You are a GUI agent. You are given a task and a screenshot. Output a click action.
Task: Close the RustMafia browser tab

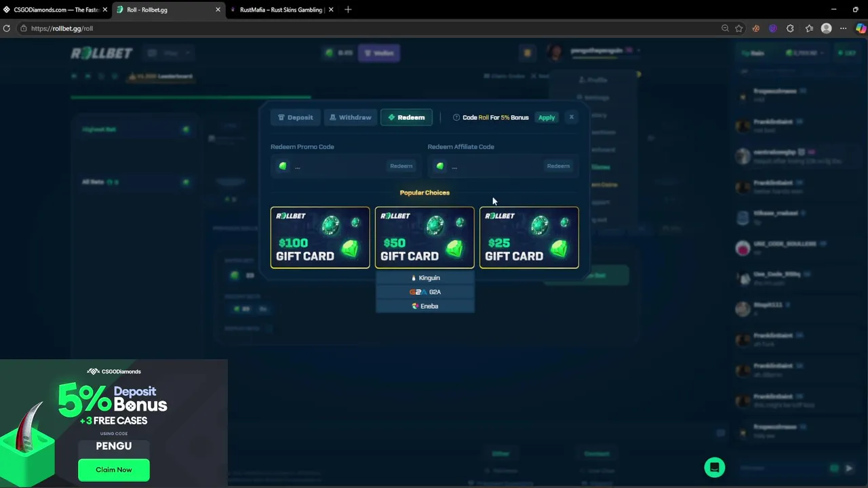[331, 9]
